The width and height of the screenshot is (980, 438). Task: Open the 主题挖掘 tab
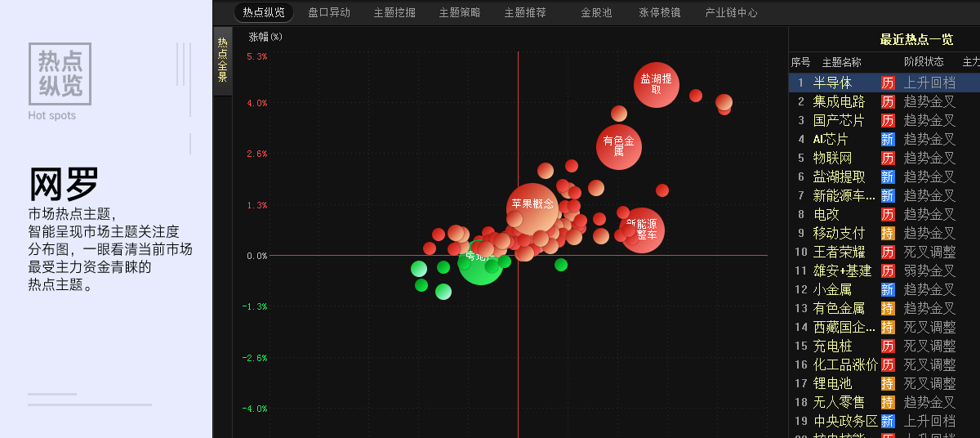tap(394, 12)
